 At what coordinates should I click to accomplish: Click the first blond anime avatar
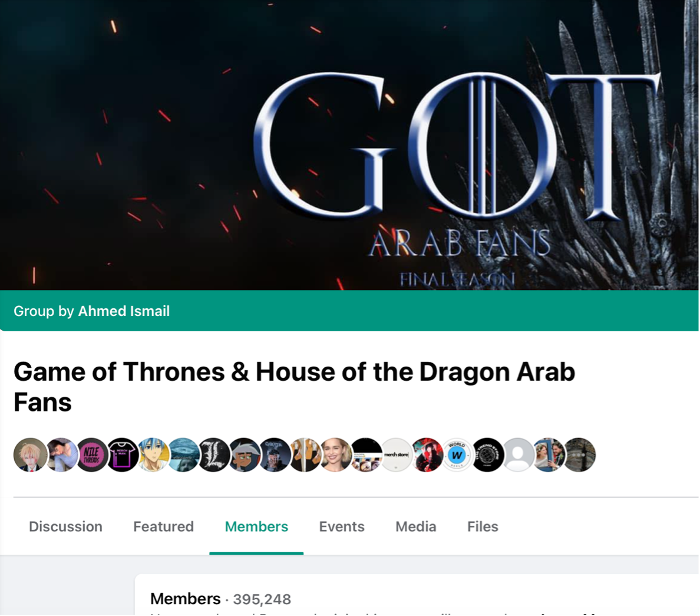(x=31, y=454)
